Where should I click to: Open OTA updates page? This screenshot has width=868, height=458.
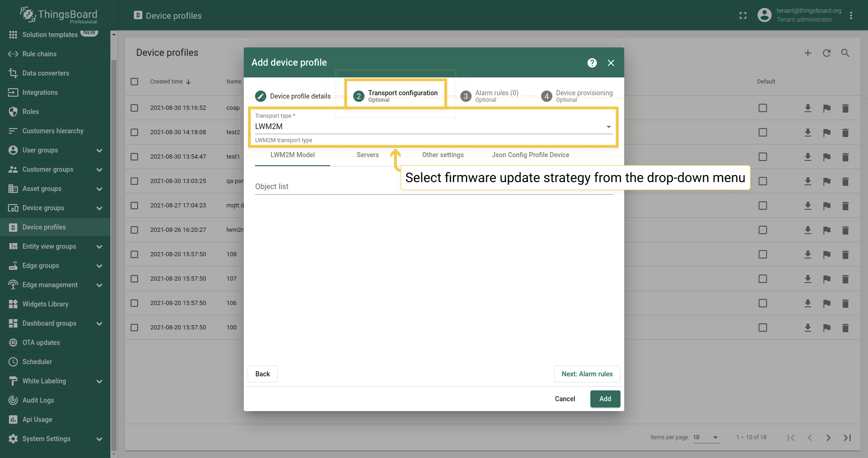pyautogui.click(x=55, y=343)
